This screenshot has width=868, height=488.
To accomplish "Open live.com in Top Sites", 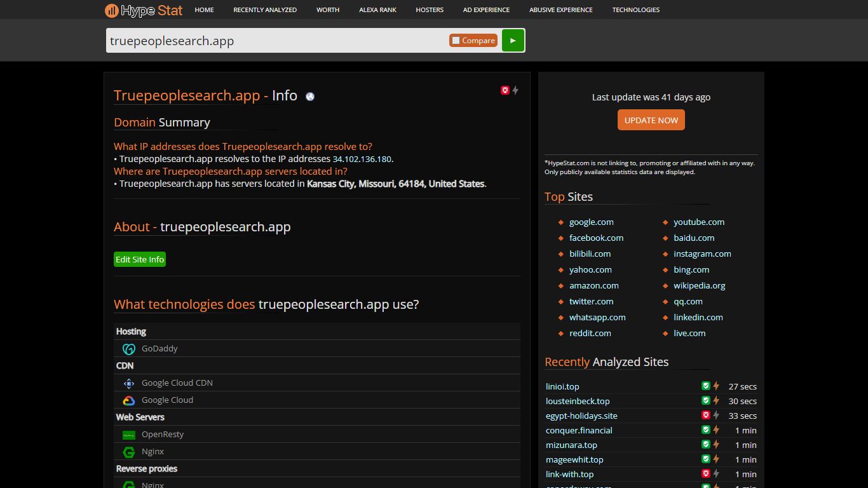I will pyautogui.click(x=689, y=334).
